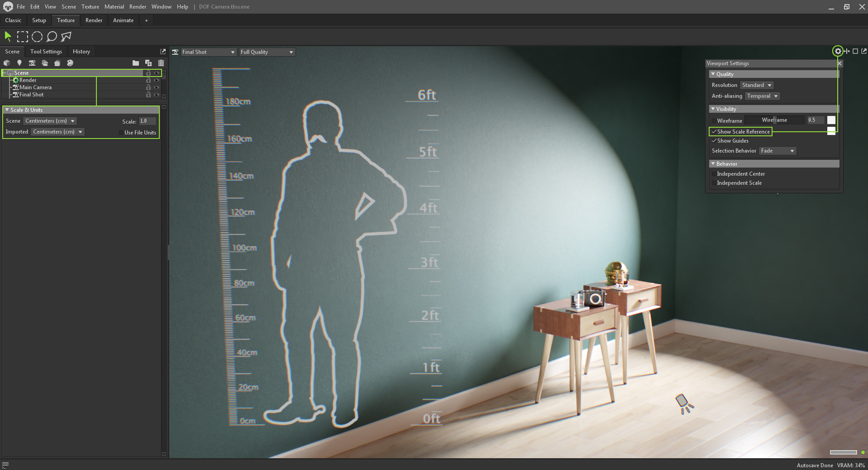Enable the Use File Units checkbox

tap(121, 133)
